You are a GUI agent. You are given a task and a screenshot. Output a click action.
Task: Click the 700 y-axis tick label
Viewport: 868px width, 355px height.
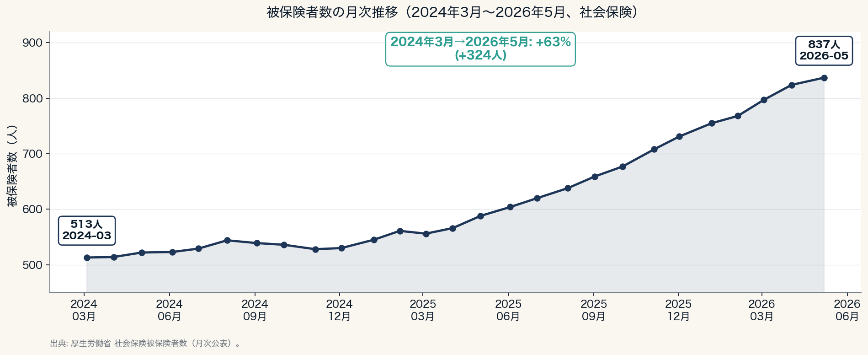tap(32, 154)
